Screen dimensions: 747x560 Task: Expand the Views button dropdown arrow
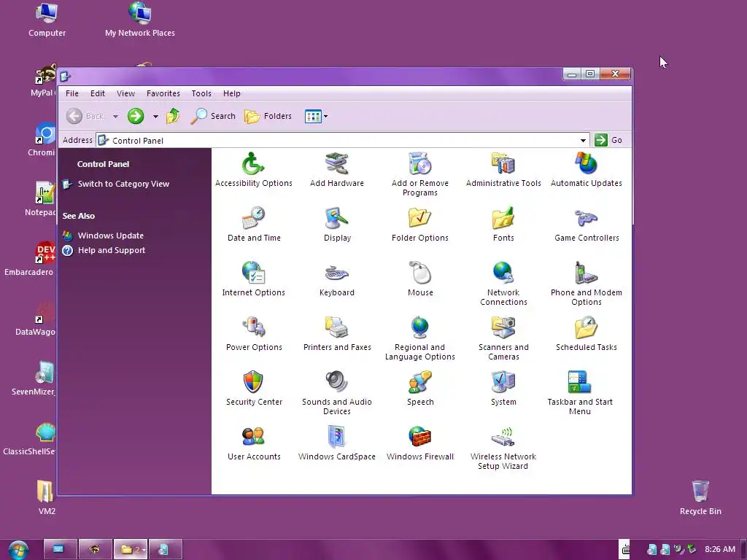click(326, 116)
